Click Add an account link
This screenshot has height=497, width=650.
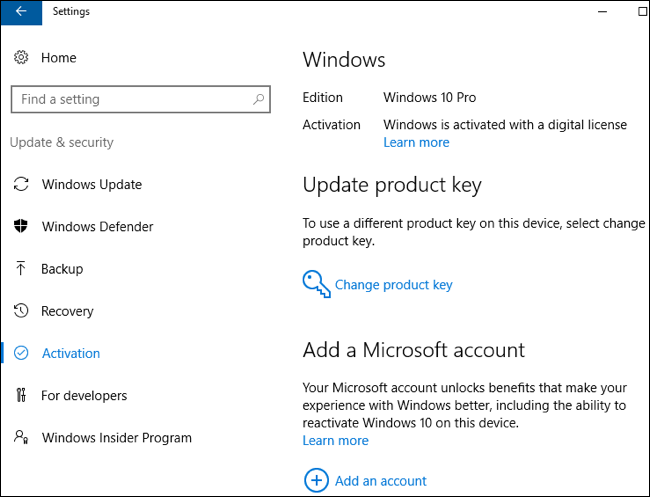tap(381, 481)
